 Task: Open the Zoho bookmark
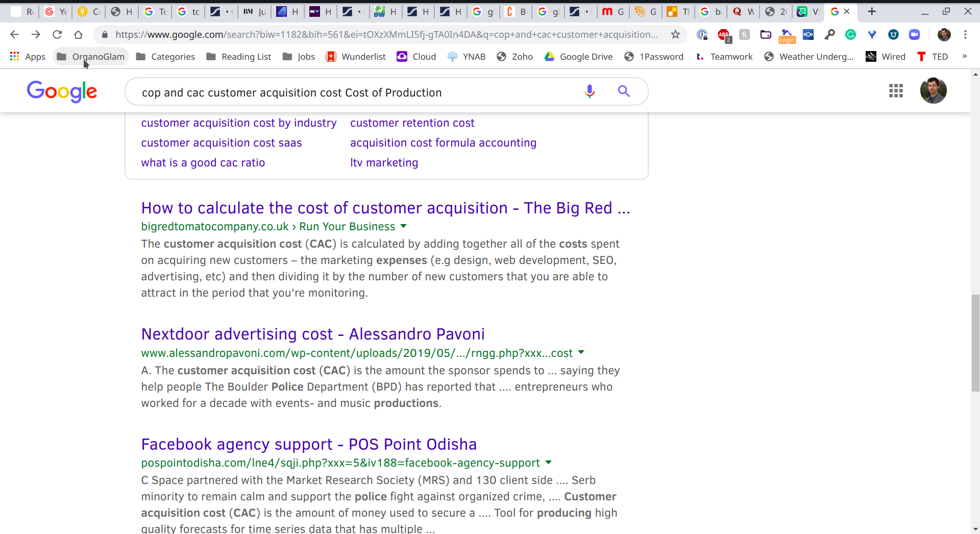tap(514, 56)
